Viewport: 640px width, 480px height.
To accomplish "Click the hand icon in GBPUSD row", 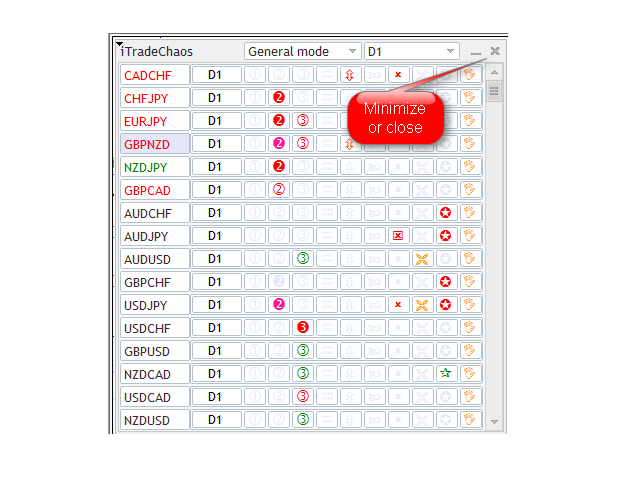I will coord(469,350).
